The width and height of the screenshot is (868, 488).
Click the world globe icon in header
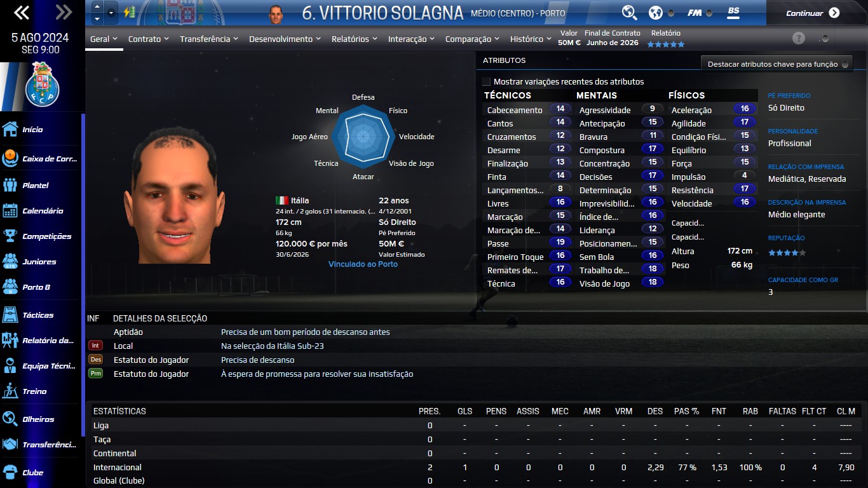pos(655,12)
